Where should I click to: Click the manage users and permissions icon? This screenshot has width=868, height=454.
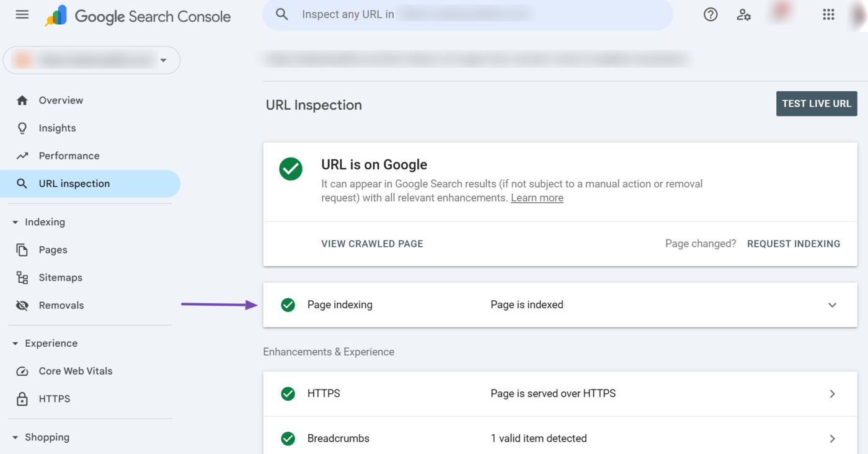(x=744, y=14)
